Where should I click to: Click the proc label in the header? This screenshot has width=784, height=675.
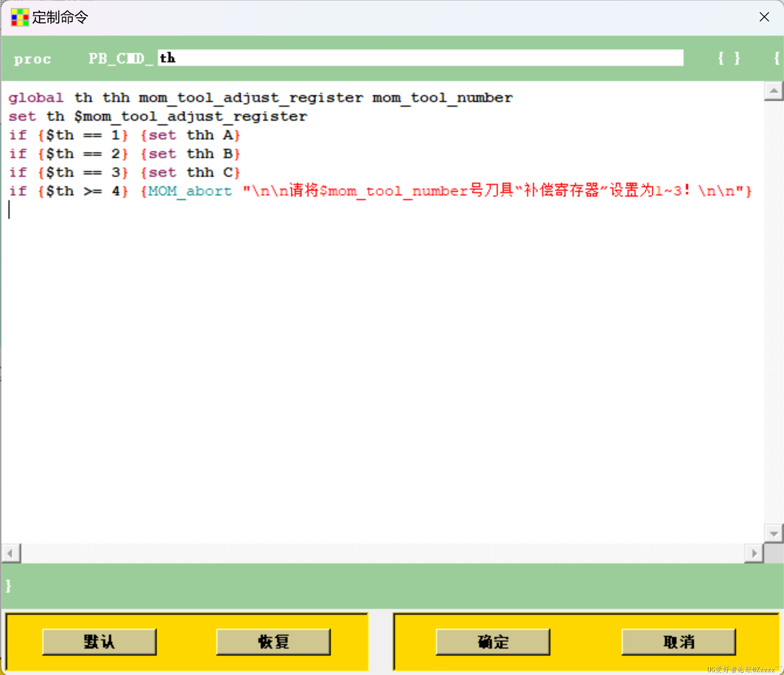click(x=32, y=59)
